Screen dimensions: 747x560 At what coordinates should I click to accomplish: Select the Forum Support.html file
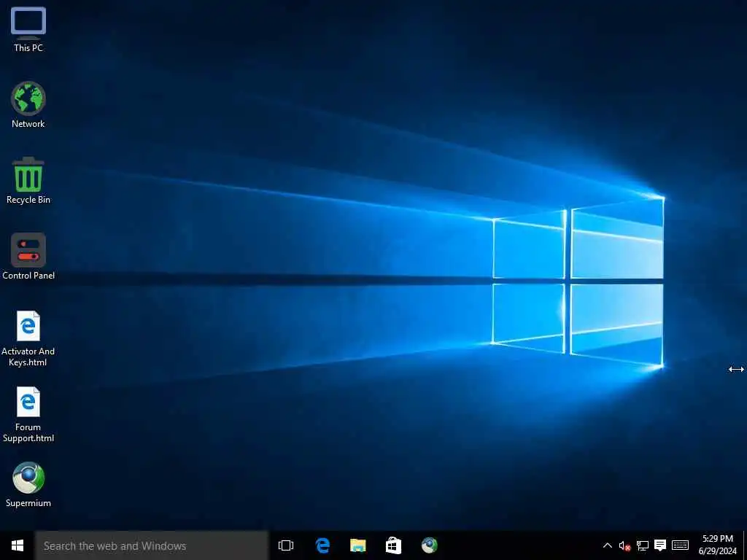click(28, 414)
